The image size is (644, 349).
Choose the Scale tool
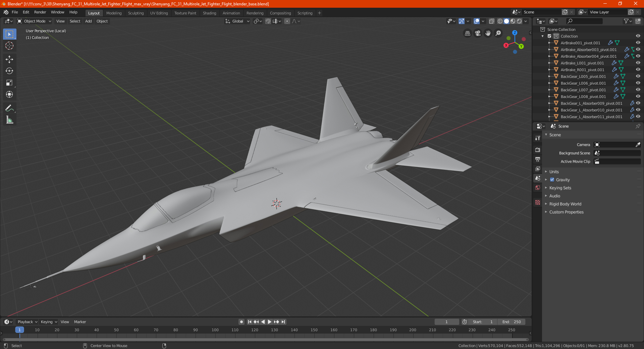pos(9,83)
